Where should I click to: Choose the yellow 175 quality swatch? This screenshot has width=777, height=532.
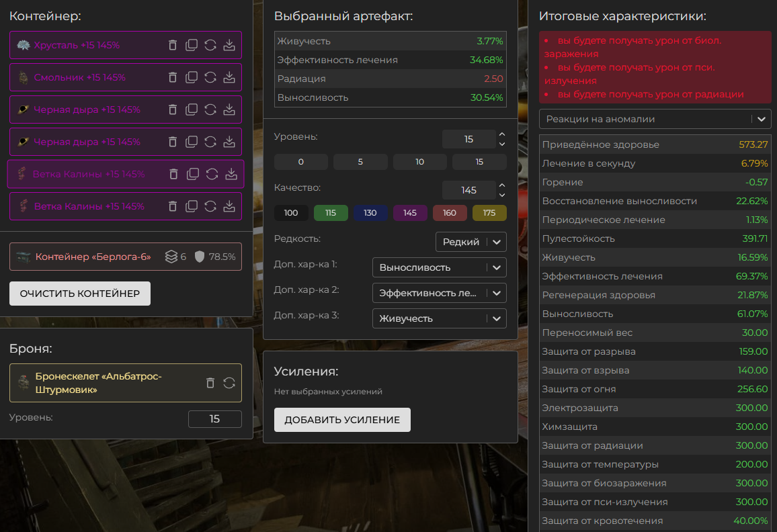489,213
